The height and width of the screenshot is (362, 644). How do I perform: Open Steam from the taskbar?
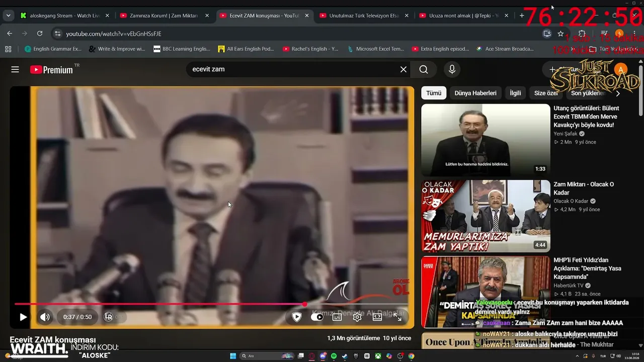pyautogui.click(x=345, y=356)
